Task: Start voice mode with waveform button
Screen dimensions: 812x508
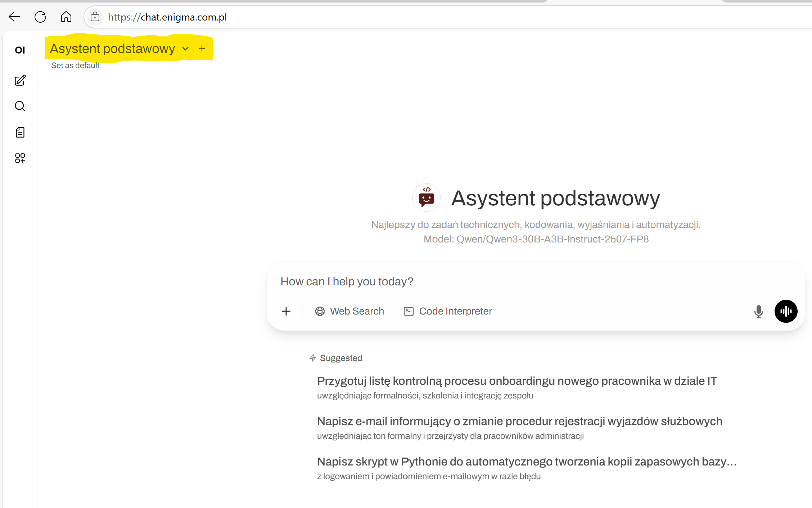Action: pyautogui.click(x=786, y=311)
